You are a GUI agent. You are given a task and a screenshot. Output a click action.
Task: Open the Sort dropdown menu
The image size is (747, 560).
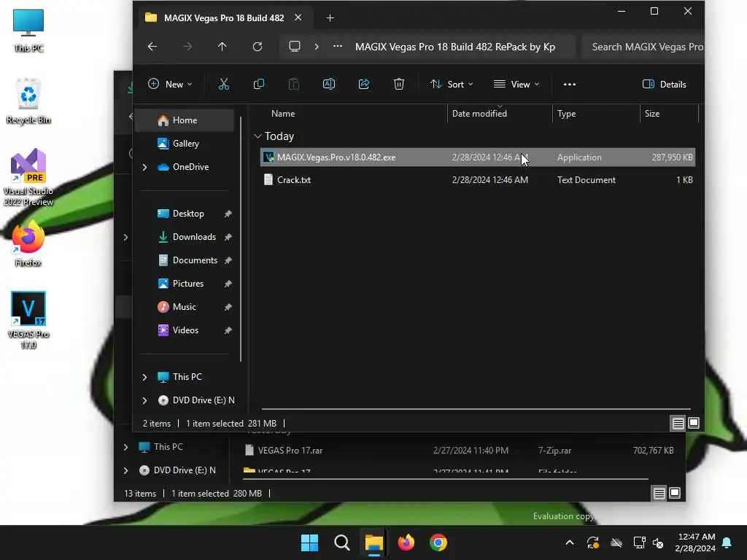(452, 85)
